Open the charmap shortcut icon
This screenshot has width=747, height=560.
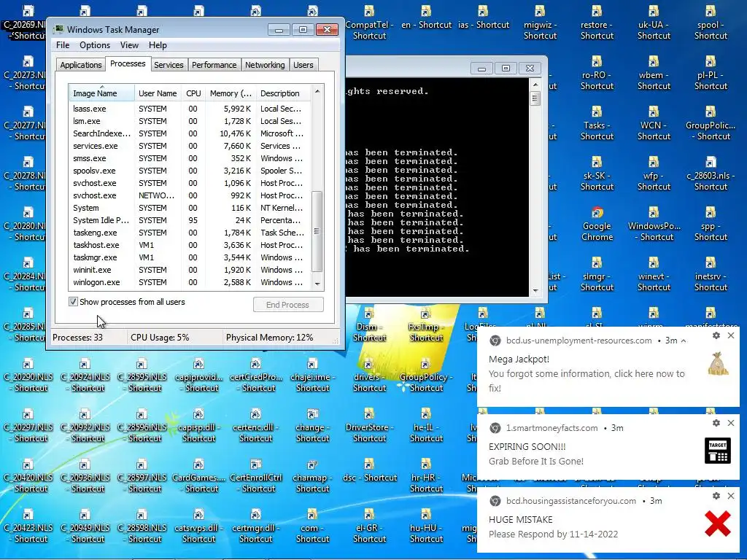pyautogui.click(x=312, y=475)
